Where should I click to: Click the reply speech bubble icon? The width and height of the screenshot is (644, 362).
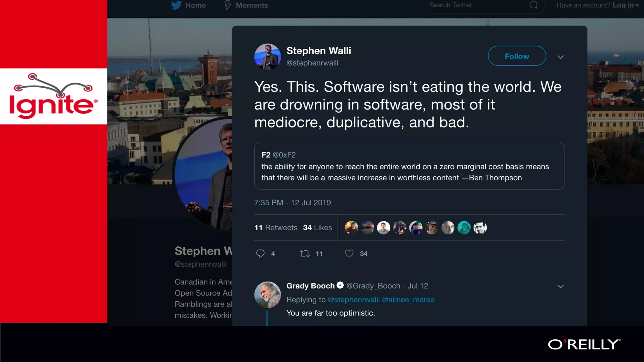pos(260,254)
